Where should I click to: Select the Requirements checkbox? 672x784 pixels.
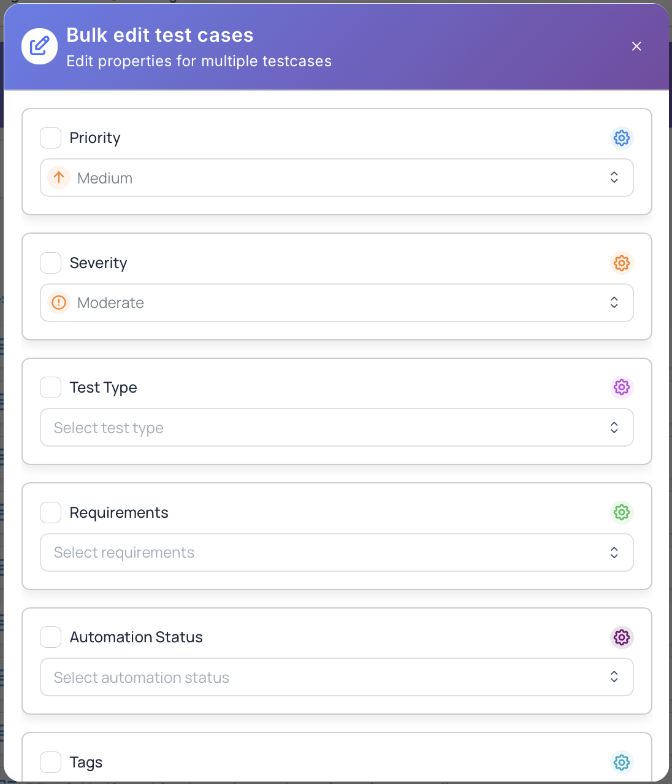(x=50, y=512)
